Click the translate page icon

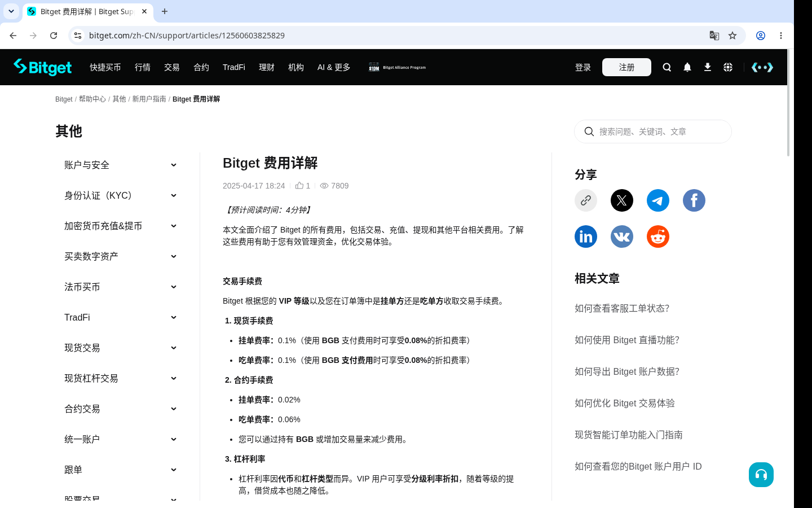pyautogui.click(x=714, y=36)
